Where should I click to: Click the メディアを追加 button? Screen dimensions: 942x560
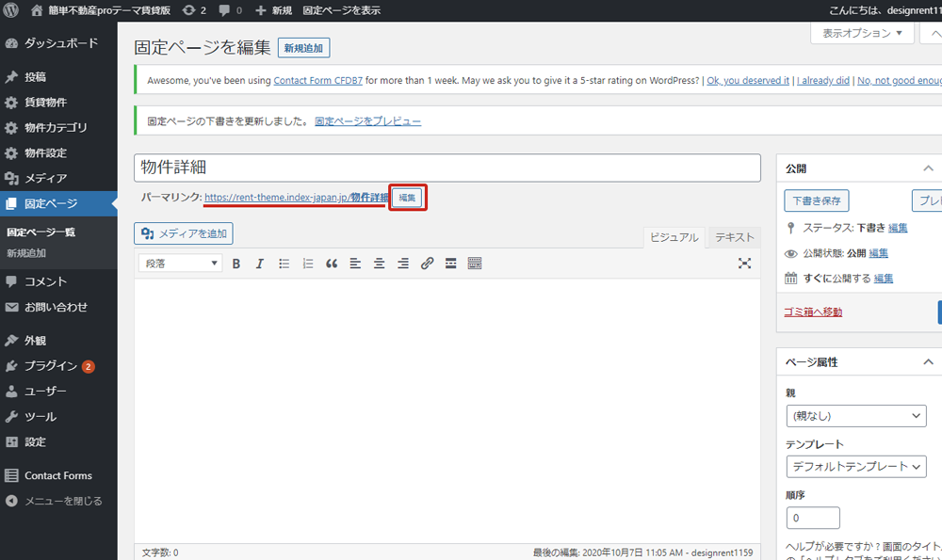[184, 233]
